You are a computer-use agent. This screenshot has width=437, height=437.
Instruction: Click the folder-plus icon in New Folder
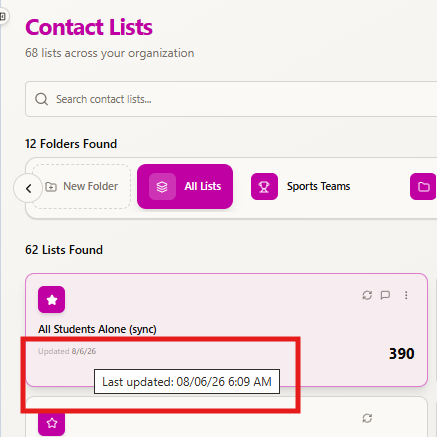click(51, 187)
